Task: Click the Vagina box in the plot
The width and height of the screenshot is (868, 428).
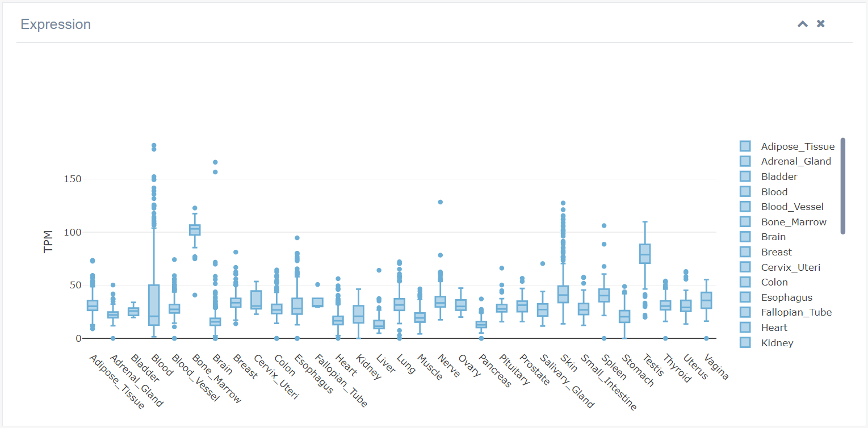Action: [706, 300]
